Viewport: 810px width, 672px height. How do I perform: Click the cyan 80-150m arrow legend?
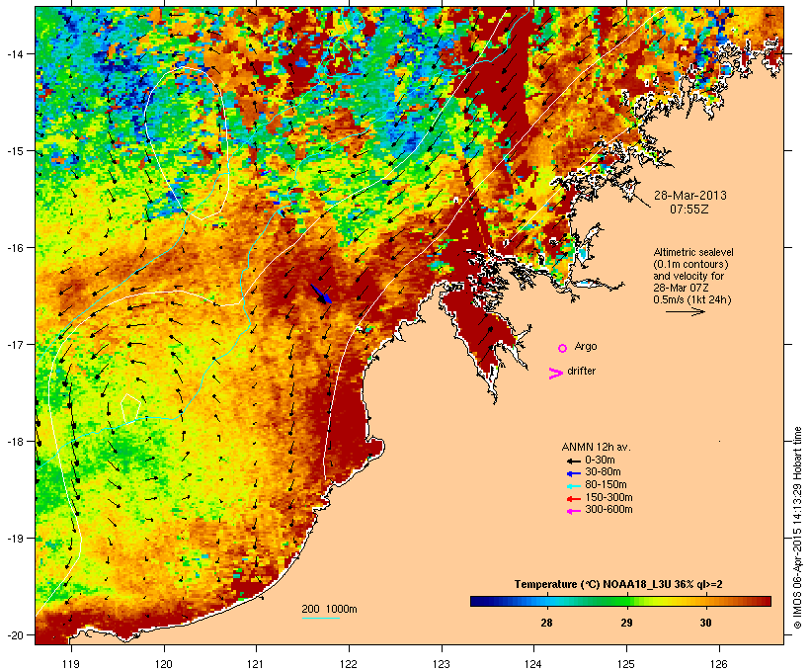[573, 486]
